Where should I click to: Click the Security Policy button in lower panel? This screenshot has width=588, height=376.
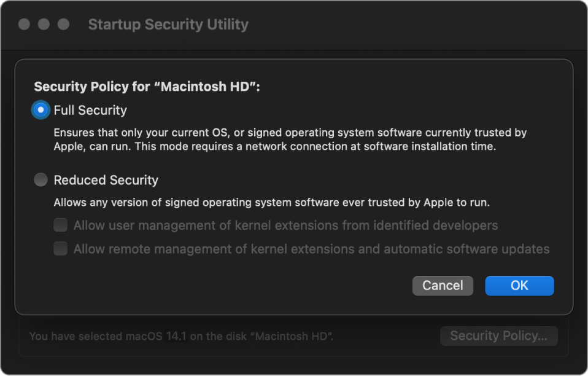(498, 335)
